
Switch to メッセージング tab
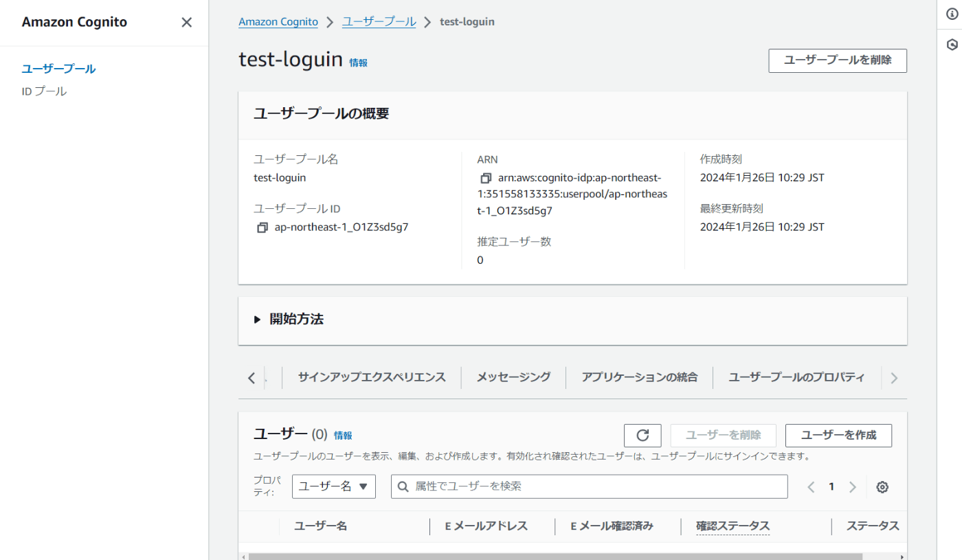pyautogui.click(x=513, y=377)
